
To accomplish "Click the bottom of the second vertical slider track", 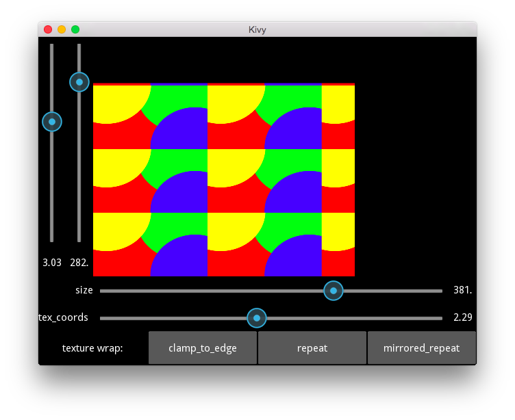I will click(x=79, y=241).
